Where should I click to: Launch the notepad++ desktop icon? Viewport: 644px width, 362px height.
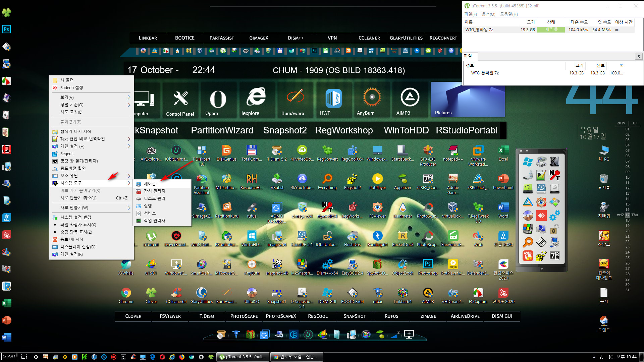[x=453, y=153]
